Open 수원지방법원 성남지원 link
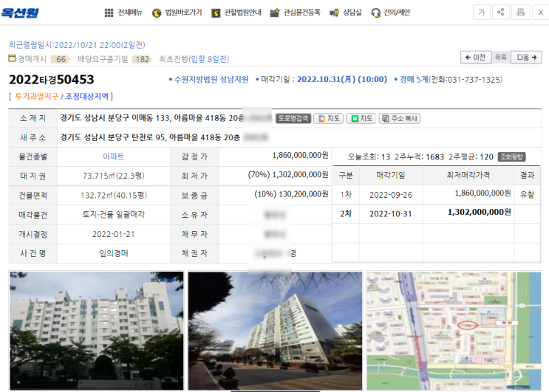 point(211,80)
